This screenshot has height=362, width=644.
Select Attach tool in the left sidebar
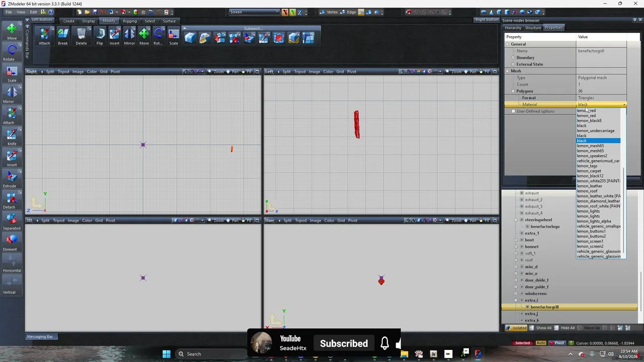pyautogui.click(x=12, y=116)
